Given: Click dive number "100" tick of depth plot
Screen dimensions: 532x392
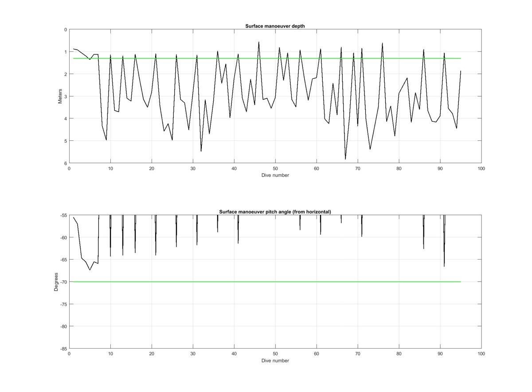Looking at the screenshot, I should tap(481, 168).
